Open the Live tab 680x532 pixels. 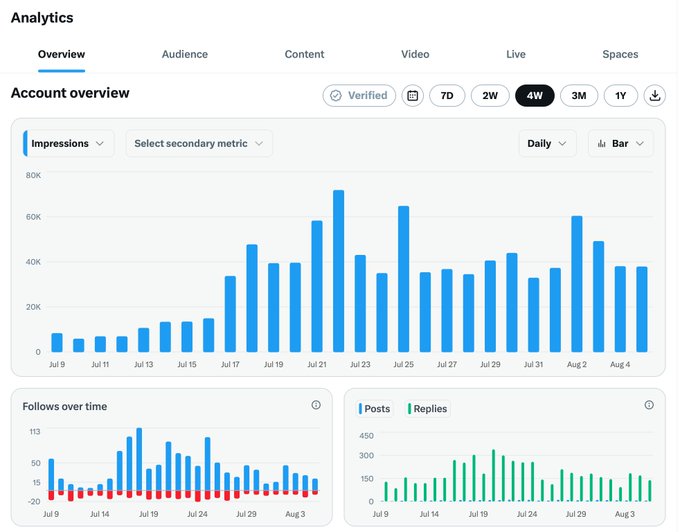point(516,54)
